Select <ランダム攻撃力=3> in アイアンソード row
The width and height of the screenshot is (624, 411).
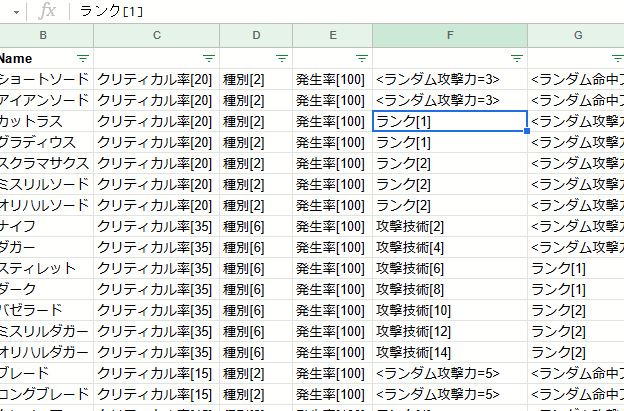click(x=450, y=100)
